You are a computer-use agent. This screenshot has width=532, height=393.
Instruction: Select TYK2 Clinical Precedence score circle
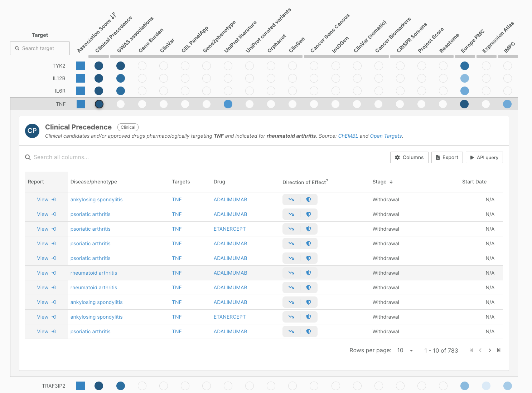(x=99, y=66)
